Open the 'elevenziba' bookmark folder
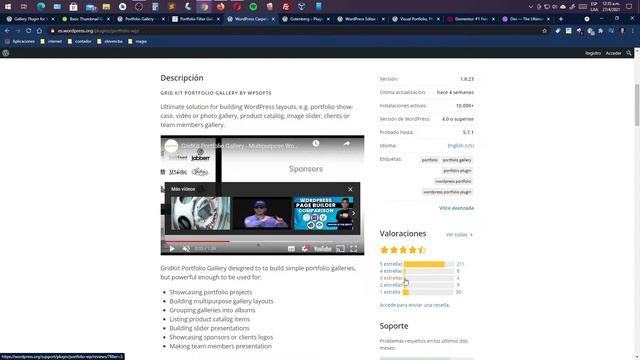The width and height of the screenshot is (640, 360). 110,41
